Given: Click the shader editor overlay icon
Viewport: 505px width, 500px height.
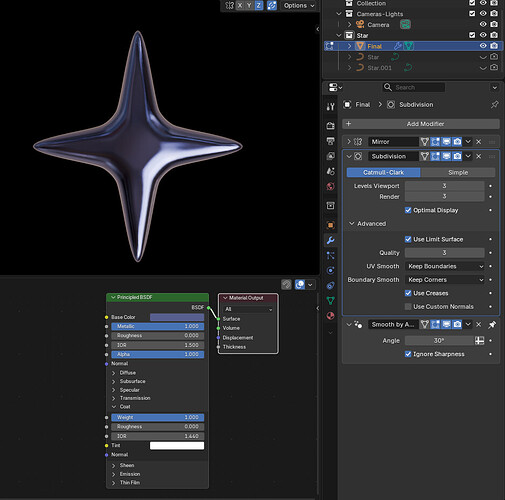Looking at the screenshot, I should (x=300, y=285).
